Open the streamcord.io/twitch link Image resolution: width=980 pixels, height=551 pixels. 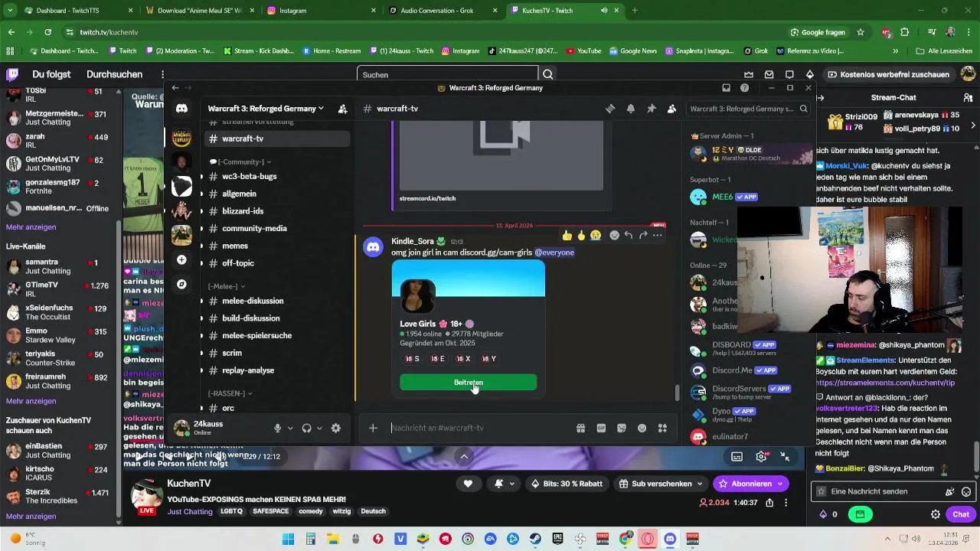(427, 198)
